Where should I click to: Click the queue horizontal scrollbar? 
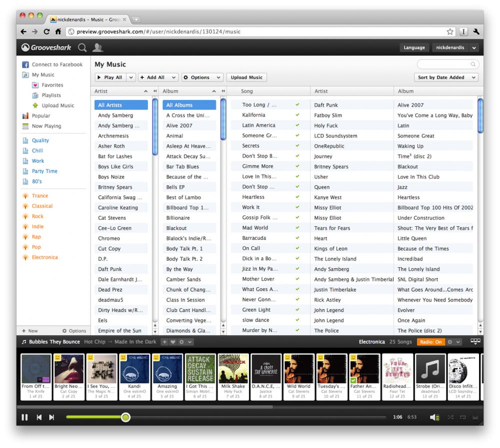145,407
